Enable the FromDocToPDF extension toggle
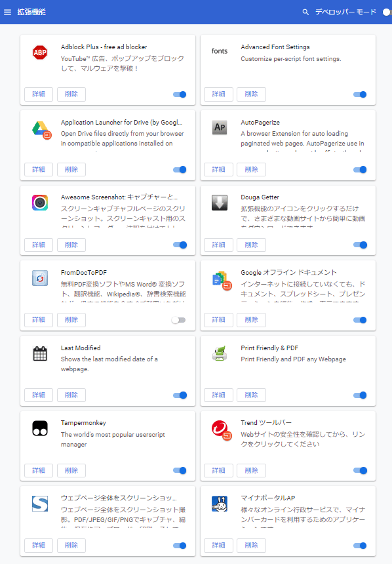The width and height of the screenshot is (392, 564). (179, 320)
